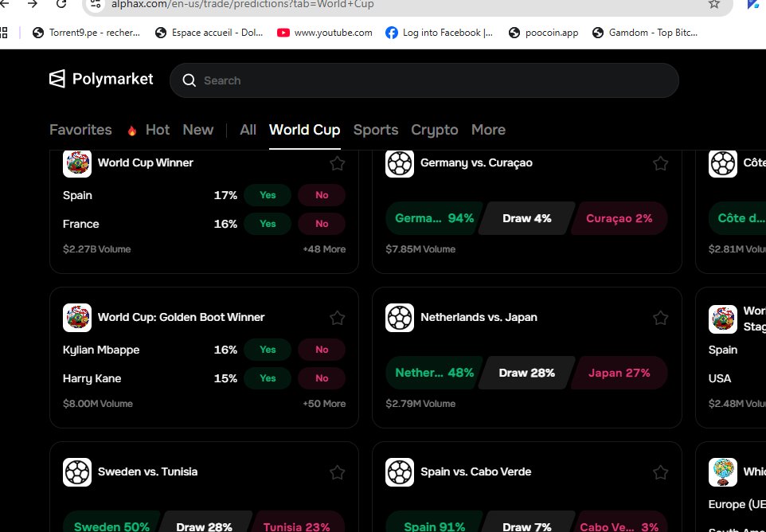This screenshot has width=766, height=532.
Task: Click the Sweden vs. Tunisia soccer ball icon
Action: [x=77, y=472]
